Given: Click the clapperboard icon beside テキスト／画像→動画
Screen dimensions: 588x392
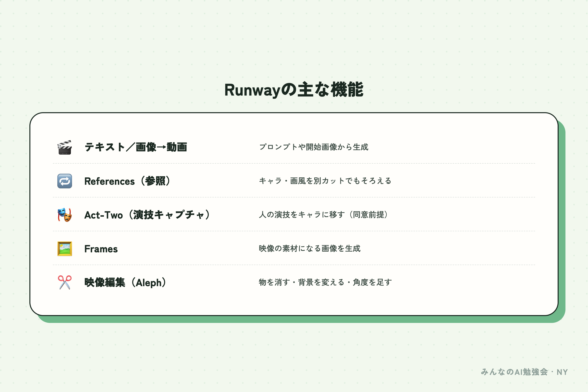Looking at the screenshot, I should coord(65,147).
